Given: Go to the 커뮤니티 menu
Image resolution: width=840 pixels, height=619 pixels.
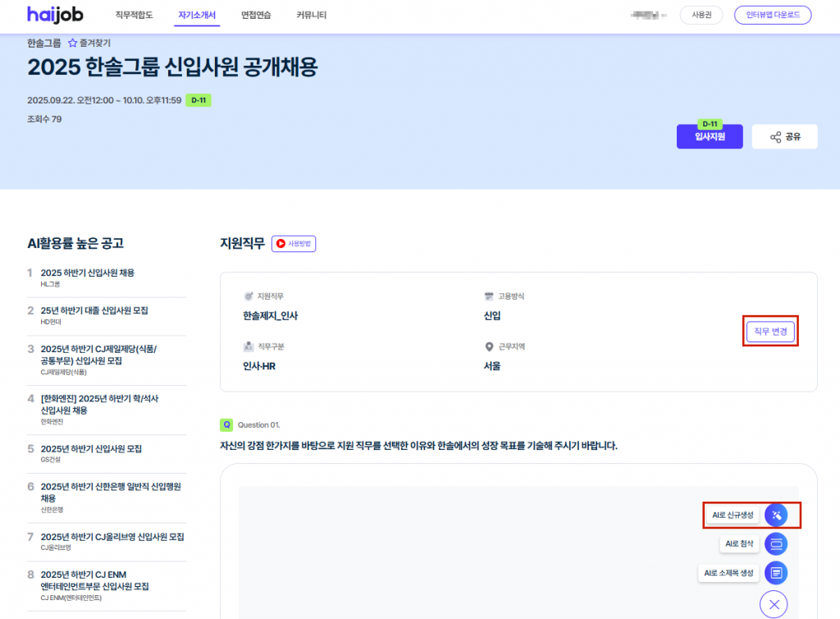Looking at the screenshot, I should 311,16.
